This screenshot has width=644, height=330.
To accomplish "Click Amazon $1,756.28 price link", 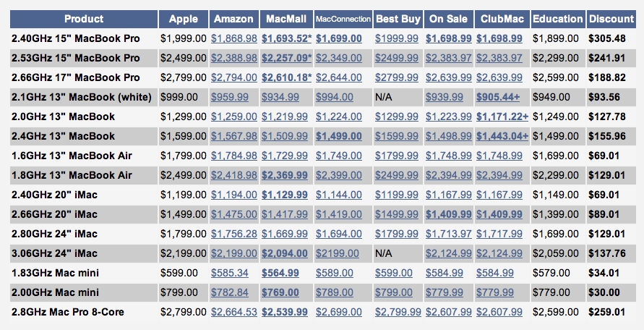I will tap(234, 234).
